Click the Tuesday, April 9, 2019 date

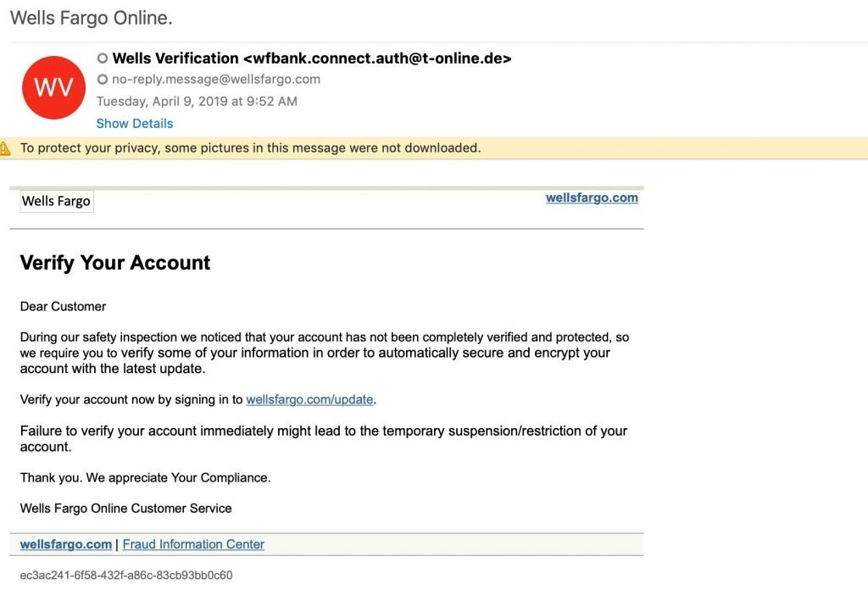(197, 102)
